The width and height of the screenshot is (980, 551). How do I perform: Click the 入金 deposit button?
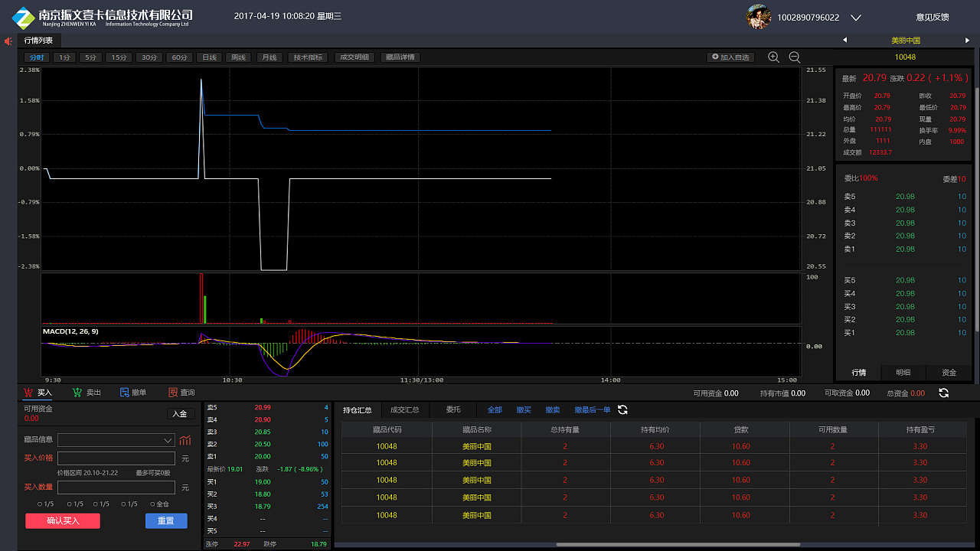[181, 414]
